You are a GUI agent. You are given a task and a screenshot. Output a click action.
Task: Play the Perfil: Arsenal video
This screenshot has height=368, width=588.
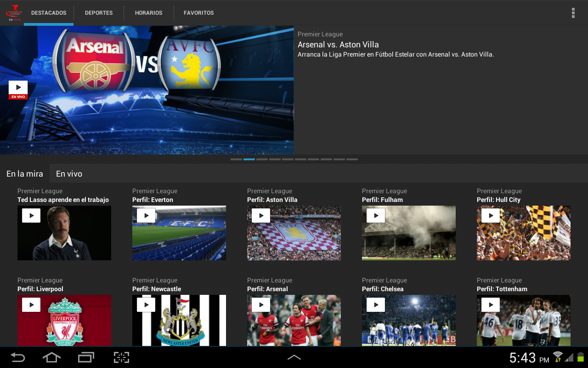261,305
